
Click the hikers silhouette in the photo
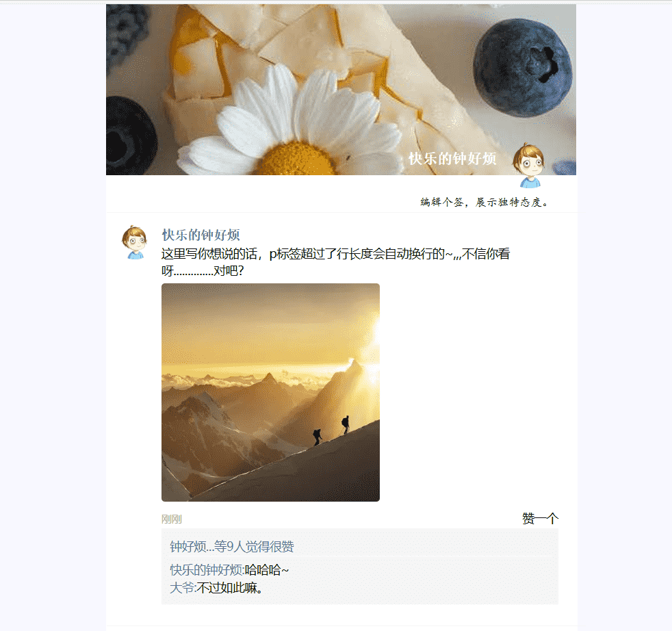[x=331, y=430]
